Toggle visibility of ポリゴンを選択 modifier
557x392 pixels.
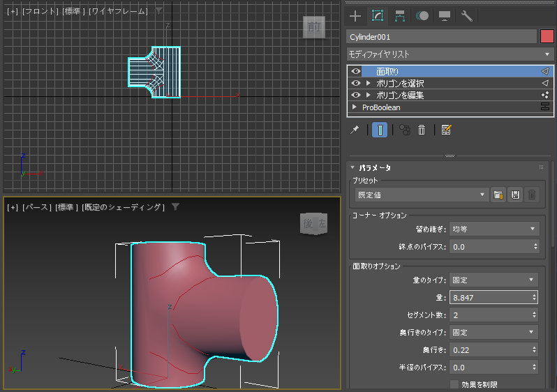click(x=356, y=84)
